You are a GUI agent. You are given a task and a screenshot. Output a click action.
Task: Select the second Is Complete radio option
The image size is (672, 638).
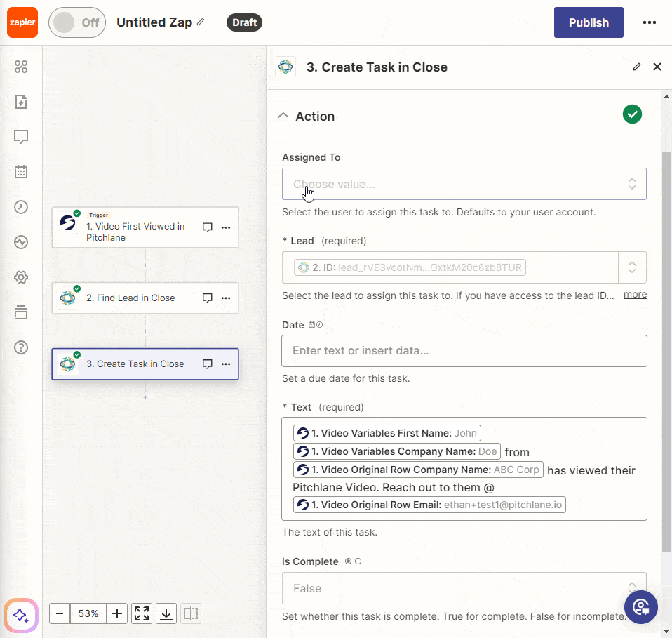[x=358, y=561]
